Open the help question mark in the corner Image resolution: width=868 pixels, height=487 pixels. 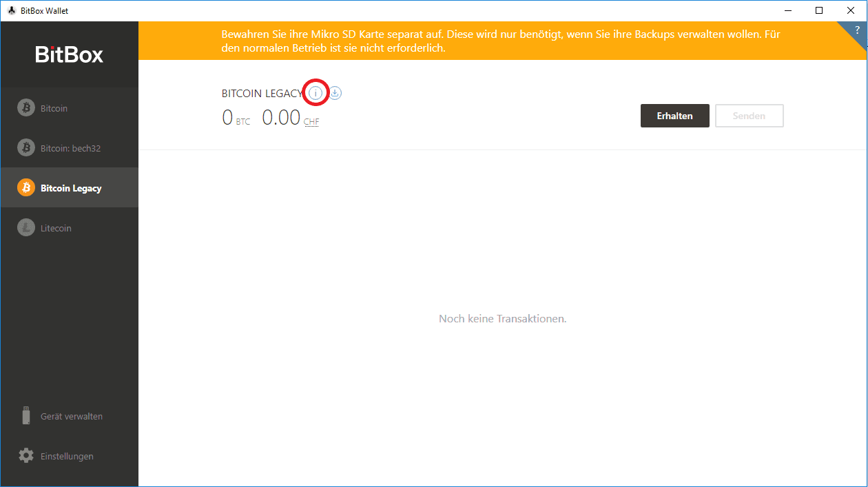(856, 30)
